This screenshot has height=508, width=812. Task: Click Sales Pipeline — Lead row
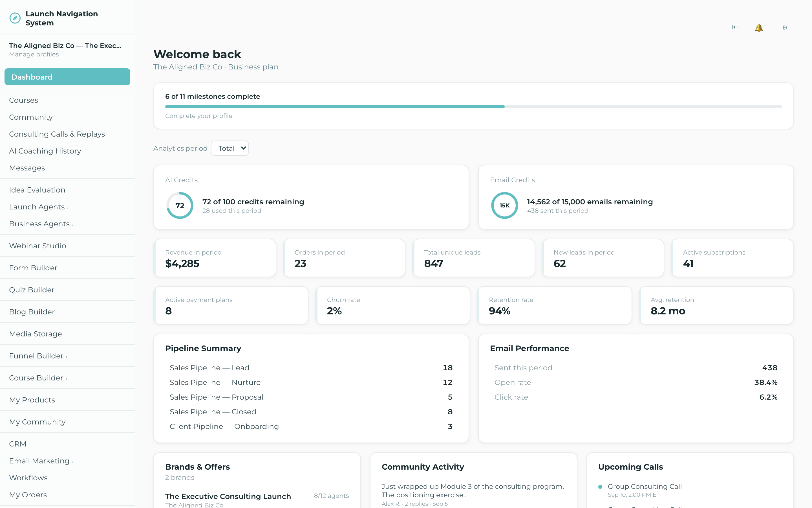(311, 368)
